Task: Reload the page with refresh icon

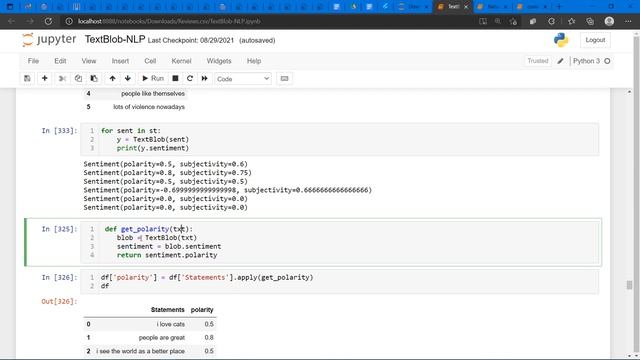Action: tap(48, 21)
